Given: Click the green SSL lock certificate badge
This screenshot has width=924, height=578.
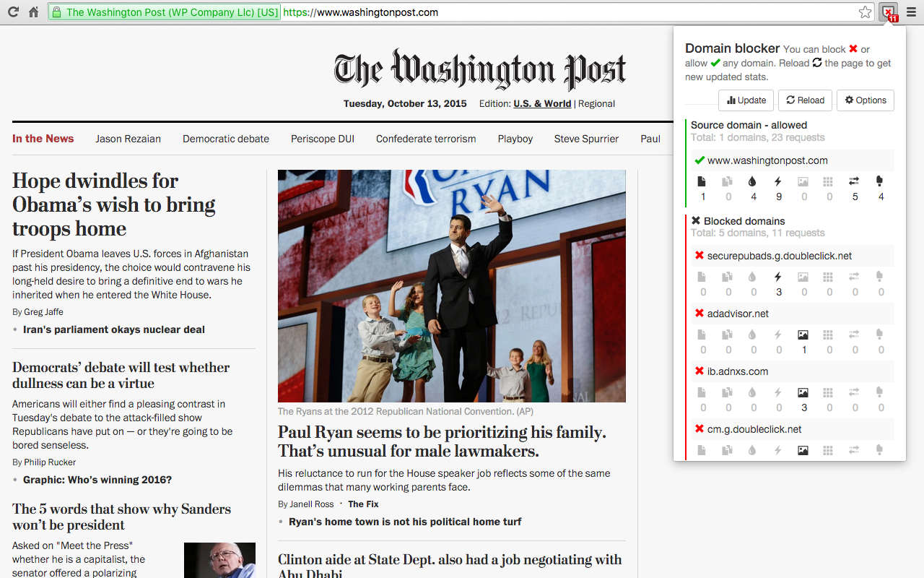Looking at the screenshot, I should (165, 12).
